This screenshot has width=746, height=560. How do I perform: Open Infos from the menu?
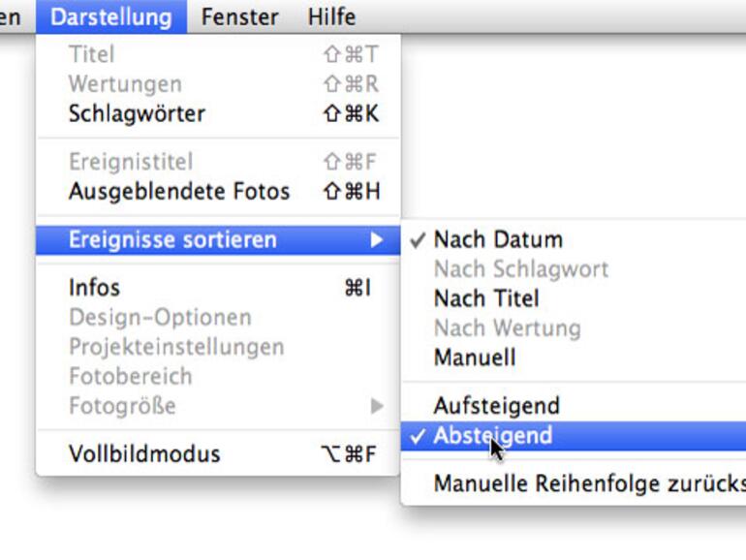pyautogui.click(x=95, y=288)
